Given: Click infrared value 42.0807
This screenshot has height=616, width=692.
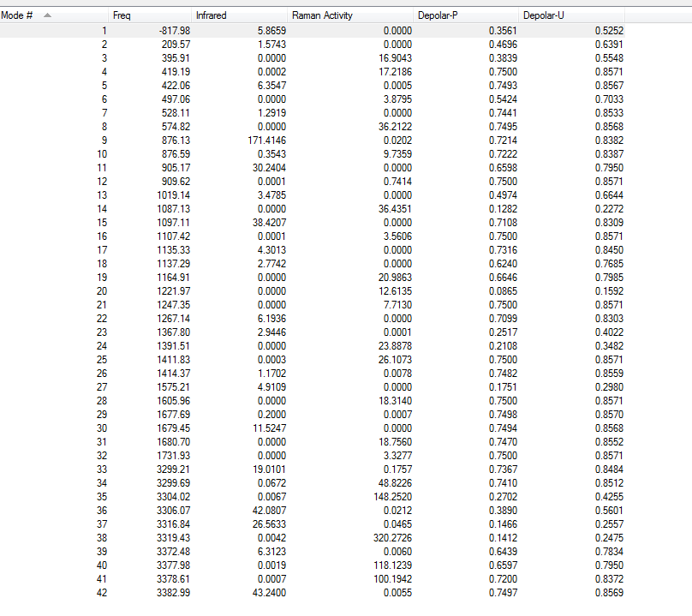Looking at the screenshot, I should pos(269,510).
